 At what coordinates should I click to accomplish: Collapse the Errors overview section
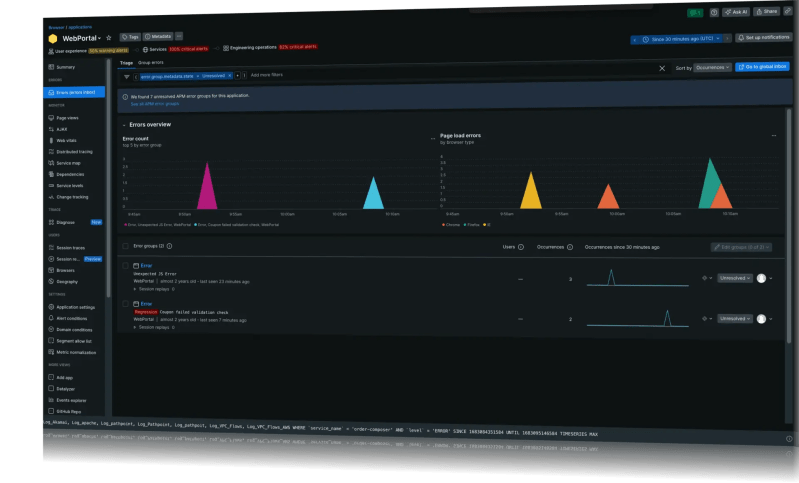[x=124, y=125]
